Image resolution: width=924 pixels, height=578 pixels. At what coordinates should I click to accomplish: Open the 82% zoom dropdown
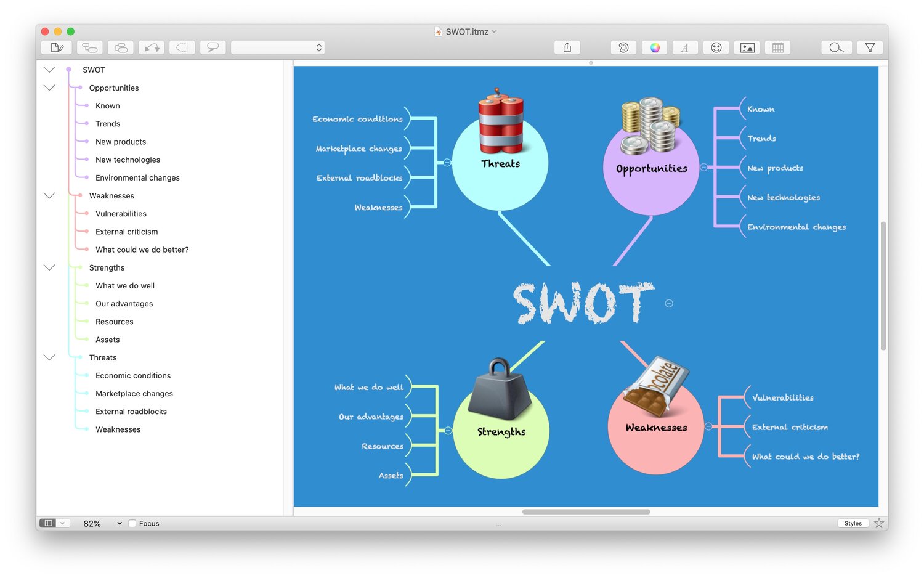[102, 523]
